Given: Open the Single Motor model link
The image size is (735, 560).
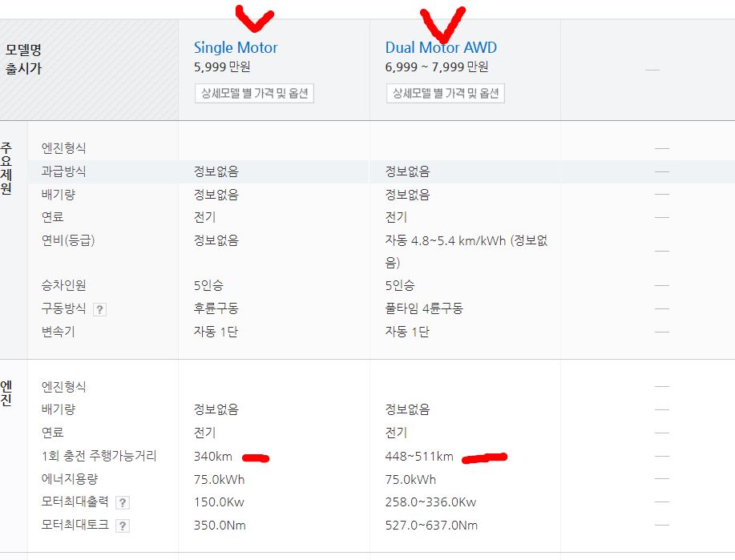Looking at the screenshot, I should coord(236,48).
